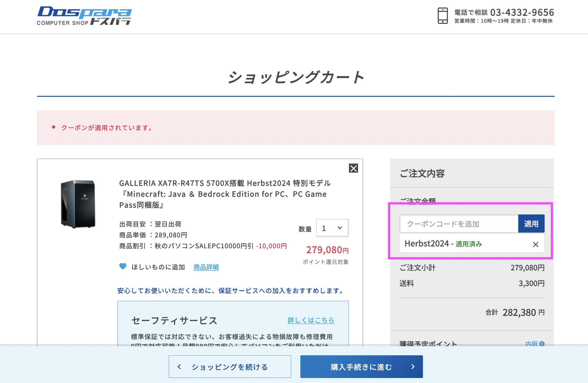Click the 商品単価:289,080円 line

point(153,235)
